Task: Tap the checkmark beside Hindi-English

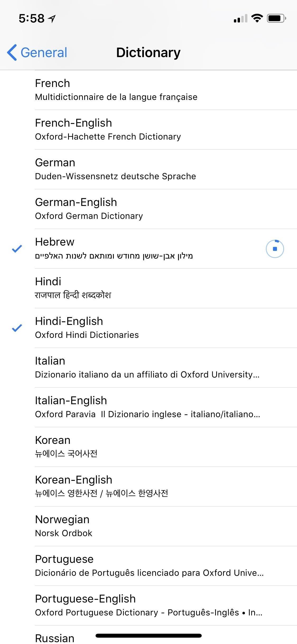Action: coord(16,328)
